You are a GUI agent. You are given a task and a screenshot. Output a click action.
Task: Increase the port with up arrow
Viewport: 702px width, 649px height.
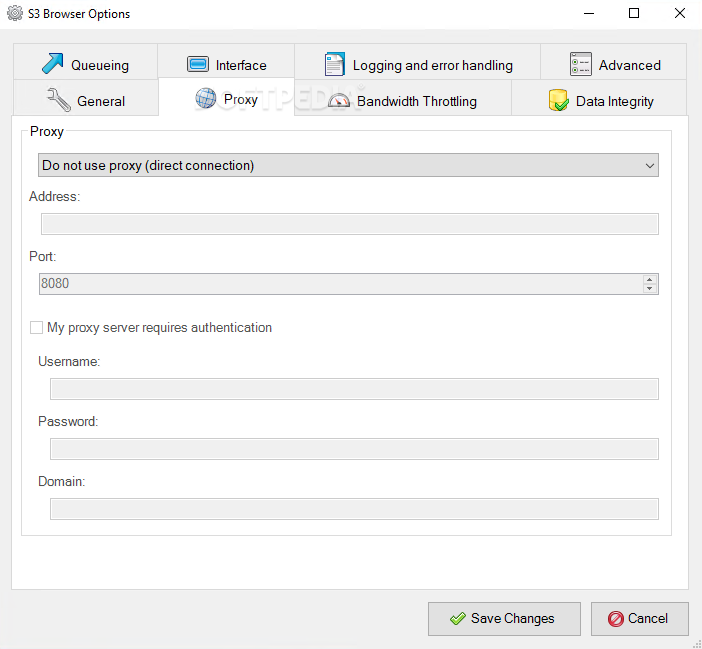click(650, 279)
